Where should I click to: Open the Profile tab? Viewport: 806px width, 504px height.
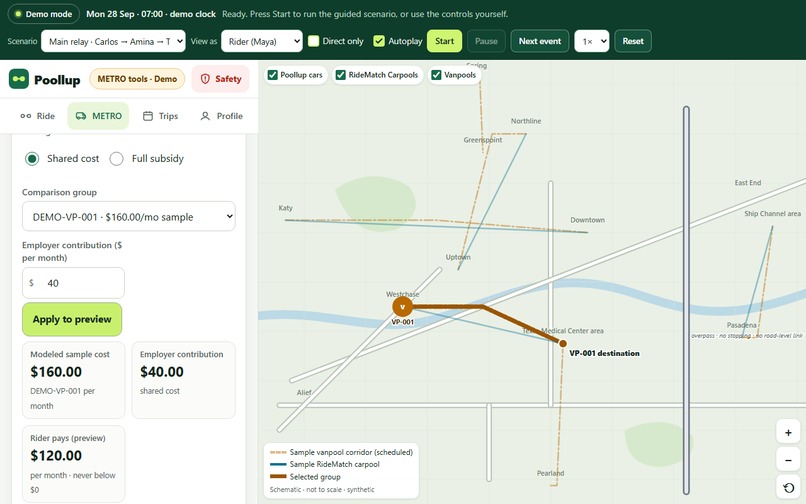221,116
